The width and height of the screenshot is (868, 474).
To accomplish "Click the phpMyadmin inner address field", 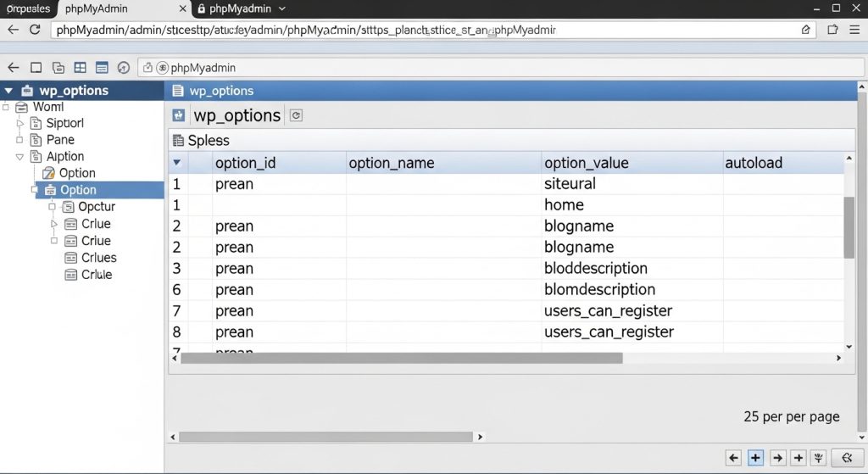I will coord(501,68).
